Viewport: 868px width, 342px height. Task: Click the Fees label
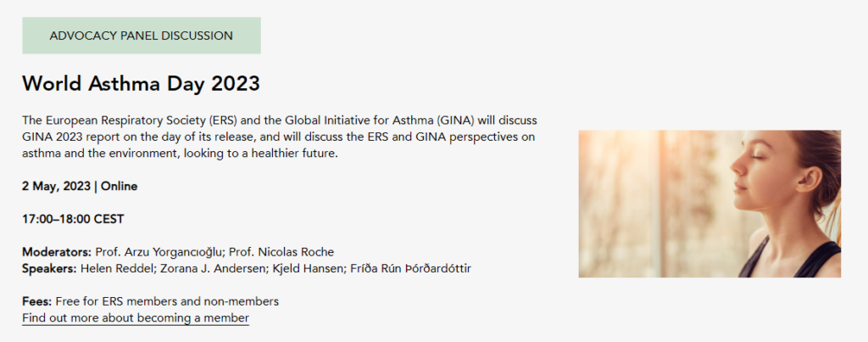[x=37, y=301]
